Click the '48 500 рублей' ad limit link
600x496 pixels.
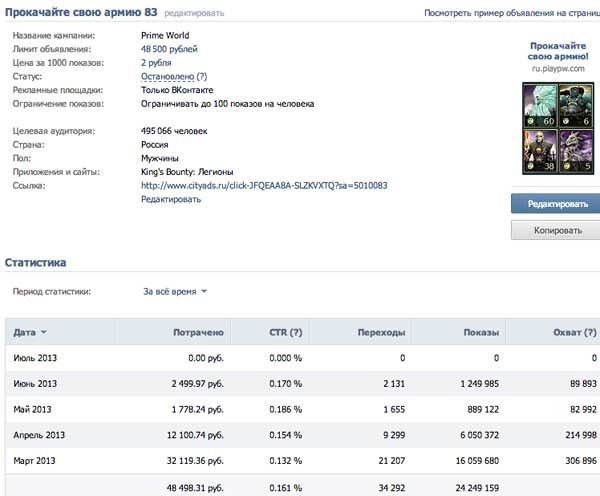click(x=169, y=49)
